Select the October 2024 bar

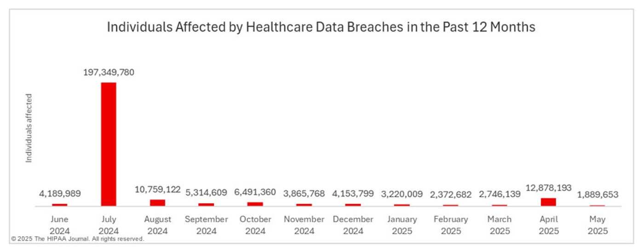(x=255, y=204)
